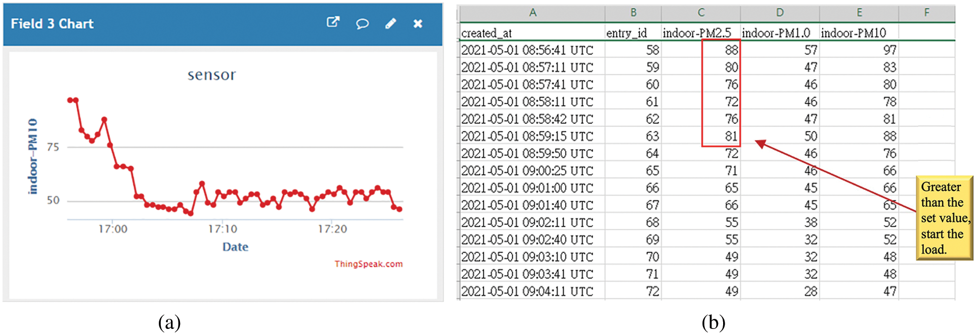Select column E header

point(859,13)
